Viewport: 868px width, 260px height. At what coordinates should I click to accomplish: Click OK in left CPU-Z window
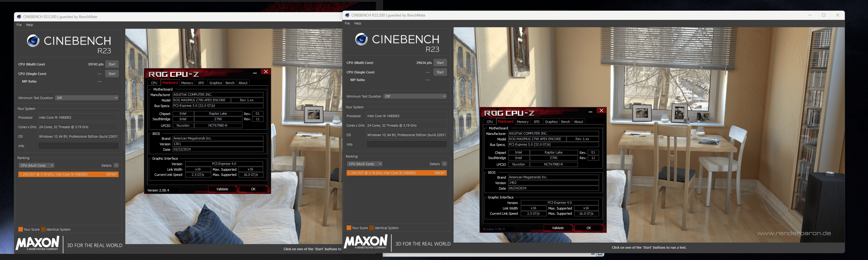tap(253, 189)
